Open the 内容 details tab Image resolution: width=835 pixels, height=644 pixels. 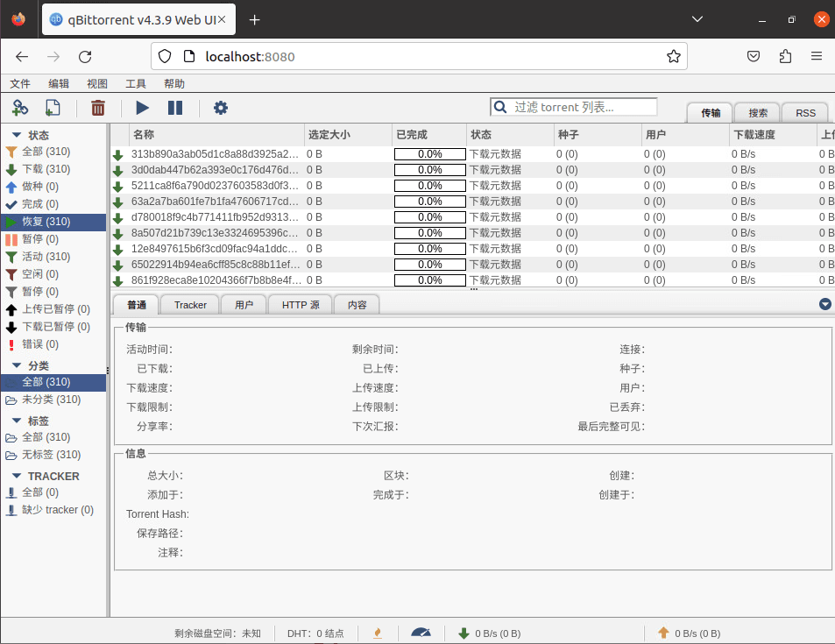tap(357, 305)
